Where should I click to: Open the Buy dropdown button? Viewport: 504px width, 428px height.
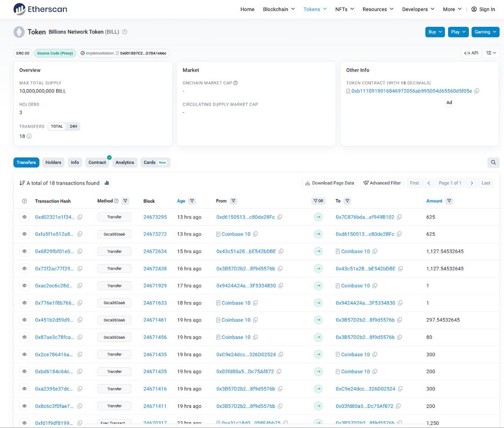tap(435, 32)
